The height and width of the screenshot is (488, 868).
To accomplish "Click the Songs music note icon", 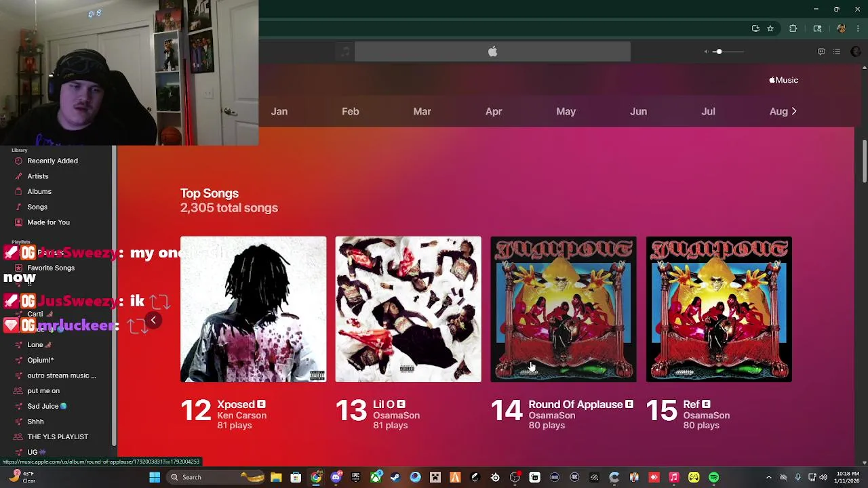I will 18,207.
